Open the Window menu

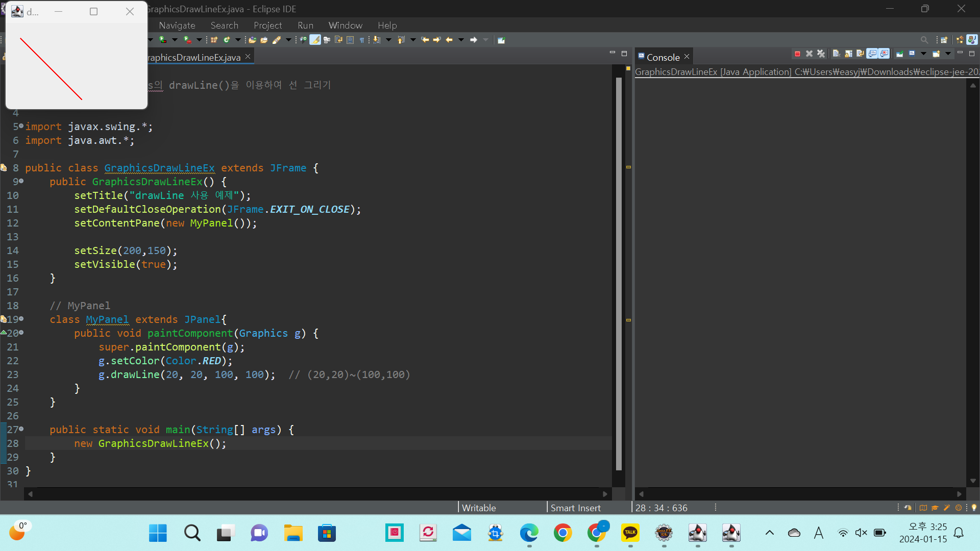345,25
